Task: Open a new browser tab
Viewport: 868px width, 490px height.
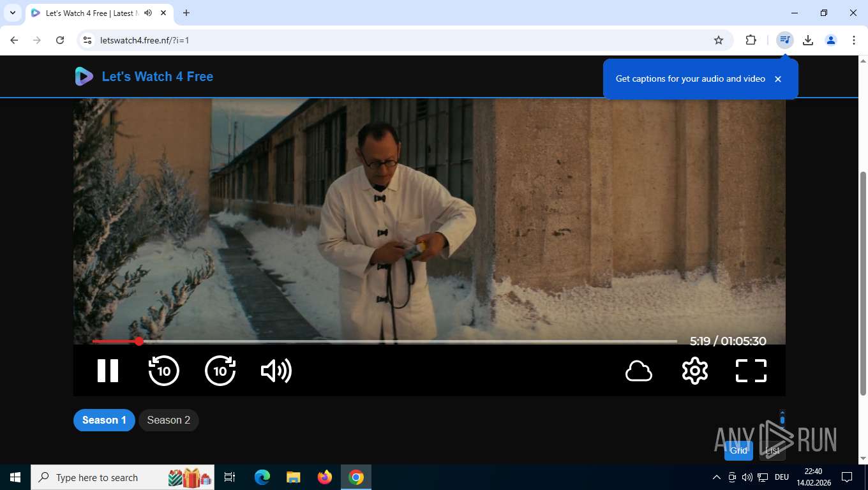Action: coord(186,13)
